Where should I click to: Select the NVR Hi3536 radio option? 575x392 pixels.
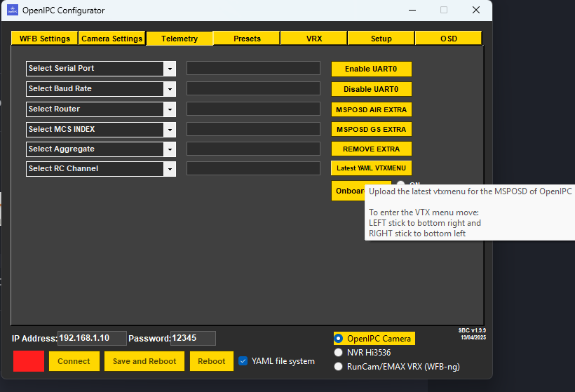(x=339, y=353)
